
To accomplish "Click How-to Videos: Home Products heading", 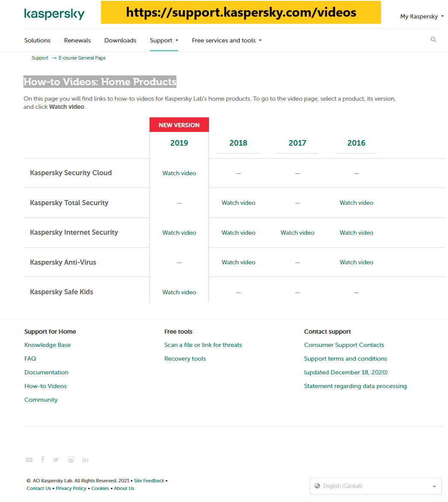I will pyautogui.click(x=100, y=82).
